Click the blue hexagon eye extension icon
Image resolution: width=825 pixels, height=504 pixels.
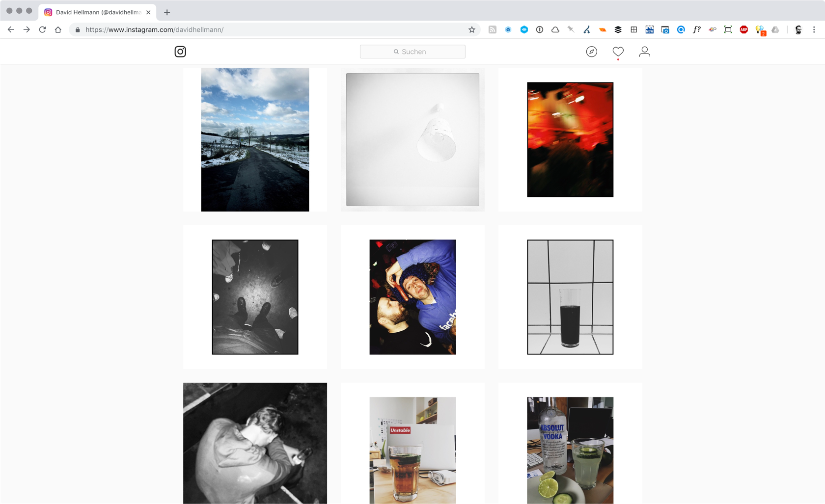(x=524, y=29)
